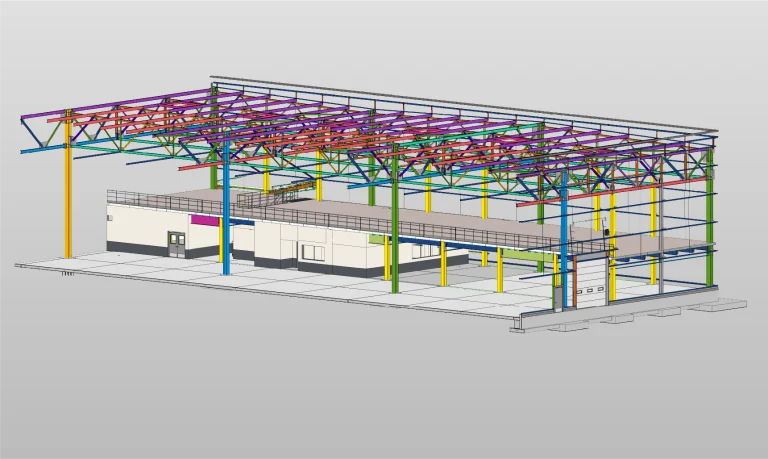Pick the long light green beam under mezzanine's right end
The height and width of the screenshot is (459, 768).
(x=528, y=255)
